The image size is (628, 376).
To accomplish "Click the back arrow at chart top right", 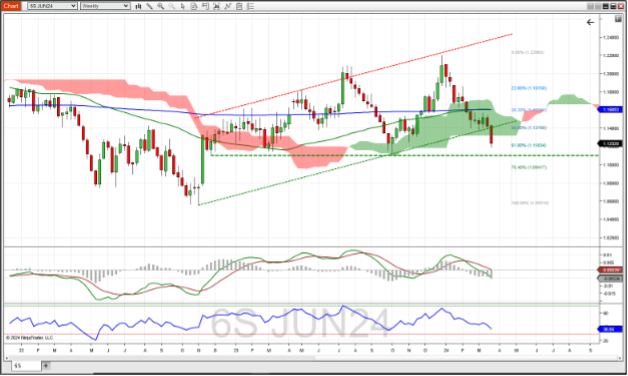I will pos(590,22).
